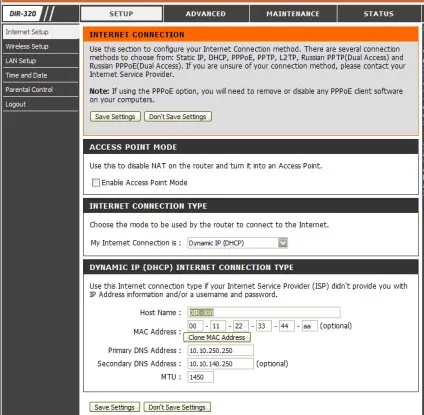Click Clone MAC Address button
Screen dimensions: 424x415
coord(217,337)
